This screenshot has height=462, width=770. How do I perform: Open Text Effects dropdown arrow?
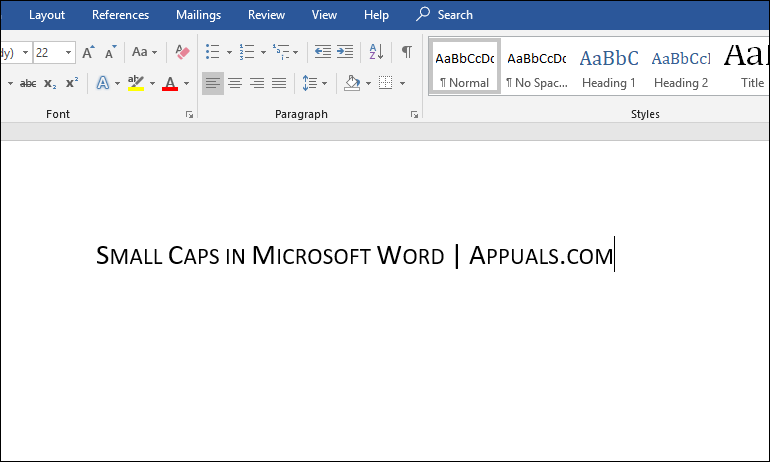click(117, 83)
